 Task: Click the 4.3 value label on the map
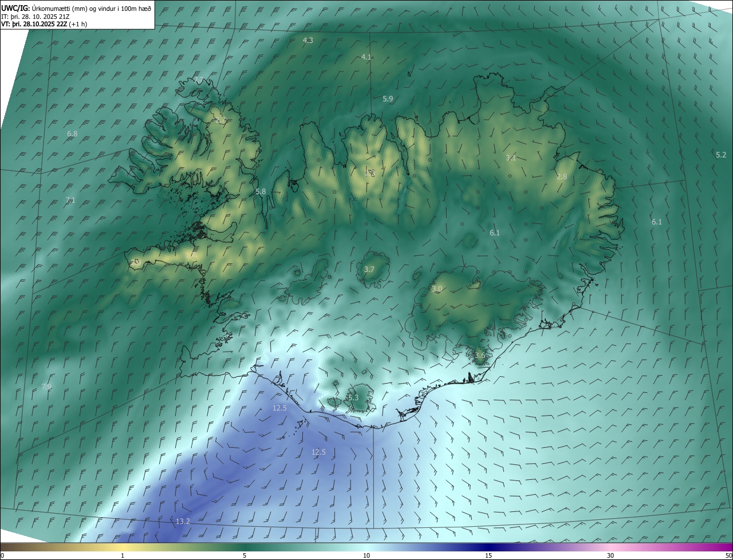coord(308,40)
